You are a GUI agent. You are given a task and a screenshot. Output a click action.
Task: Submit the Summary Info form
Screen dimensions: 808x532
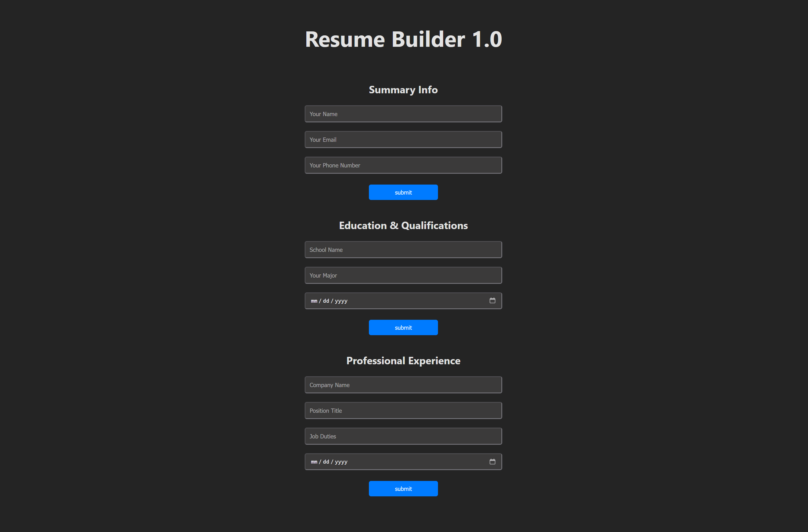403,192
